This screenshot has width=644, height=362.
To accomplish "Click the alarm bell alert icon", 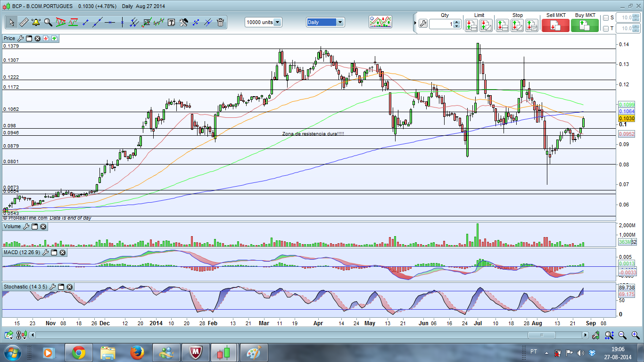I will pyautogui.click(x=36, y=22).
